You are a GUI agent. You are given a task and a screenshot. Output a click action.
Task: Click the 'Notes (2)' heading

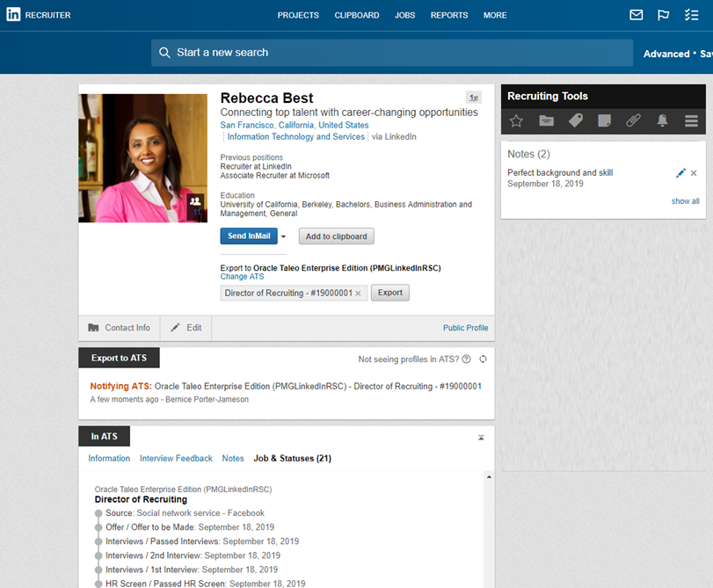click(529, 154)
